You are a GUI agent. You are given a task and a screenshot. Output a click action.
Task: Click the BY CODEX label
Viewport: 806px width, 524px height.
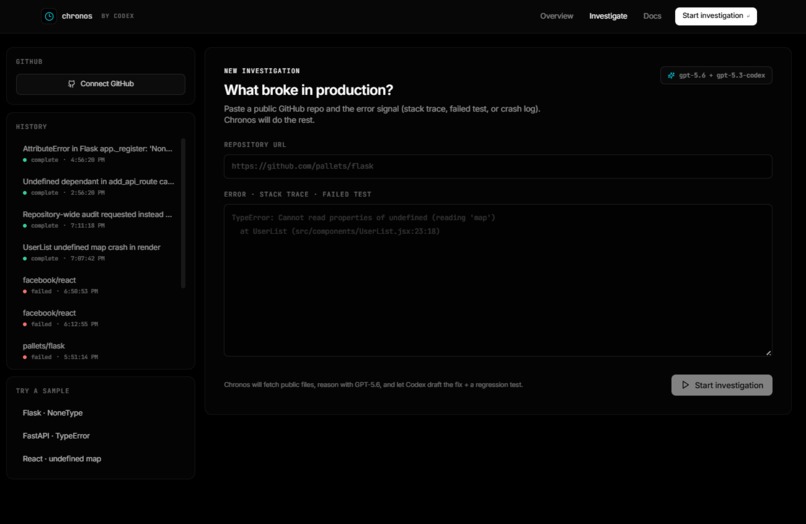point(118,16)
